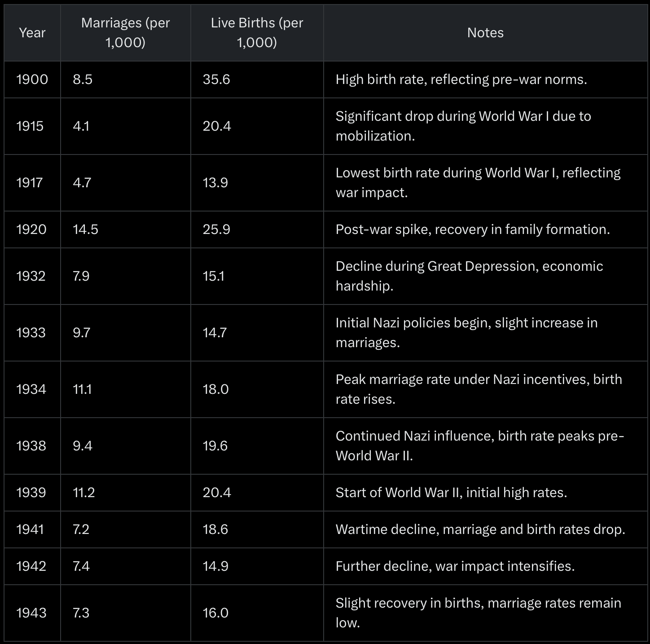The width and height of the screenshot is (650, 644).
Task: Click the Live Births (per 1,000) header
Action: 257,33
